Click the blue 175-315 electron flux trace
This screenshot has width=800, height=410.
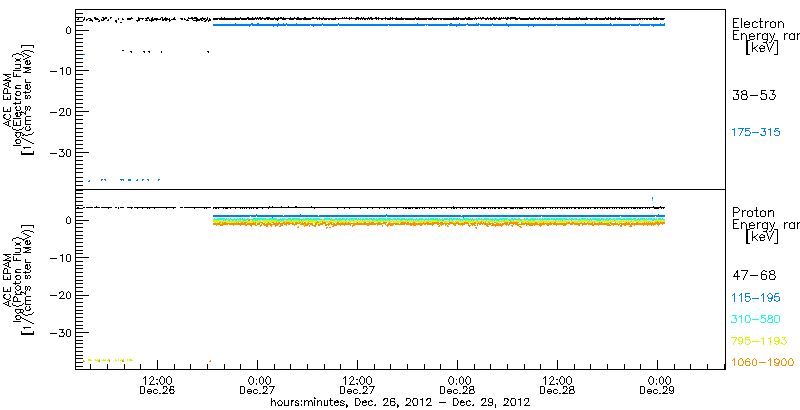point(438,24)
